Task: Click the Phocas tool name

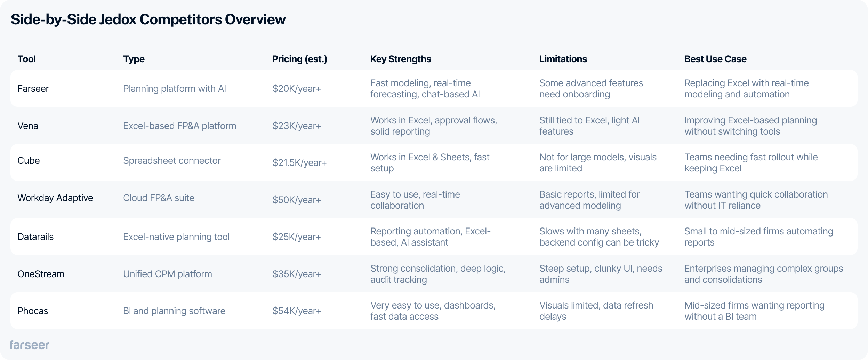Action: (x=33, y=311)
